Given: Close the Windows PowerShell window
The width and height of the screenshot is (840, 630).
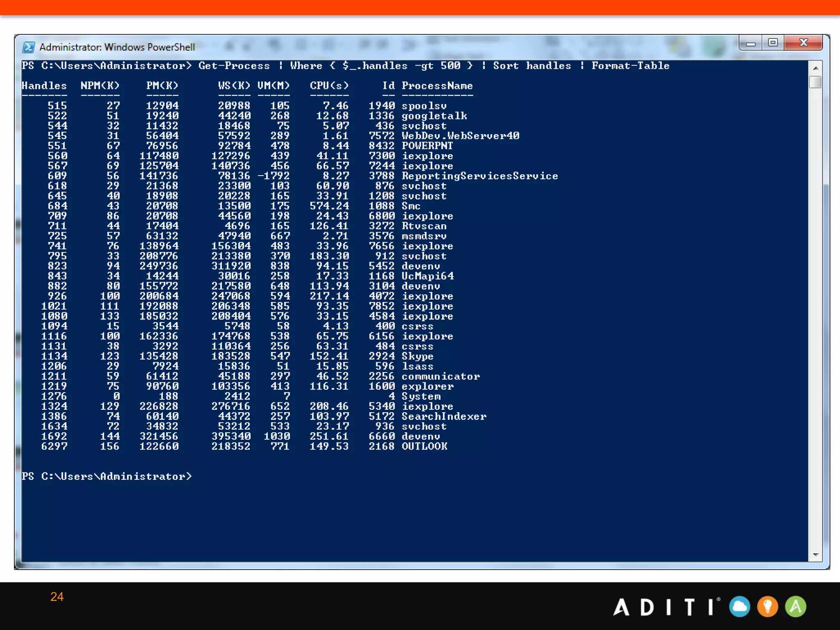Looking at the screenshot, I should (x=803, y=43).
